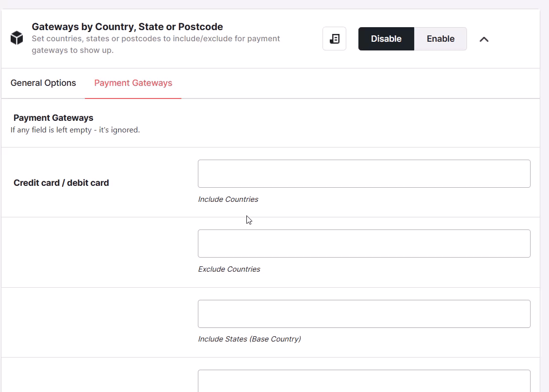Click the Include Countries caption text
The height and width of the screenshot is (392, 549).
(228, 199)
